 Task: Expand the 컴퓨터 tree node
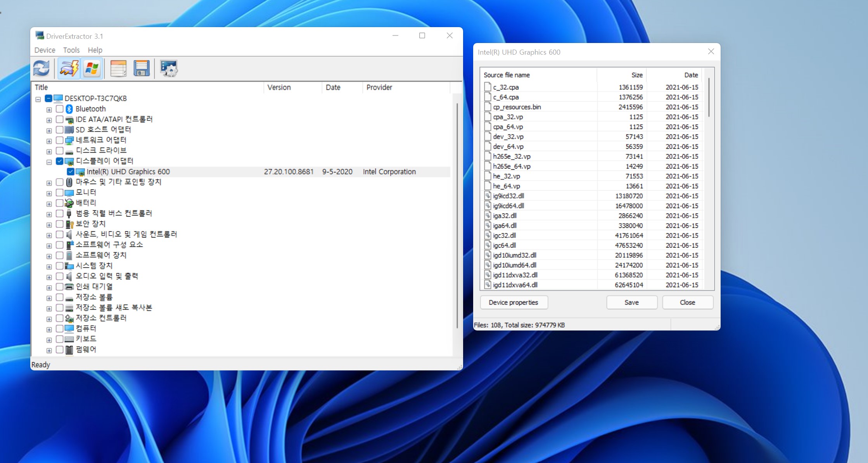click(49, 330)
